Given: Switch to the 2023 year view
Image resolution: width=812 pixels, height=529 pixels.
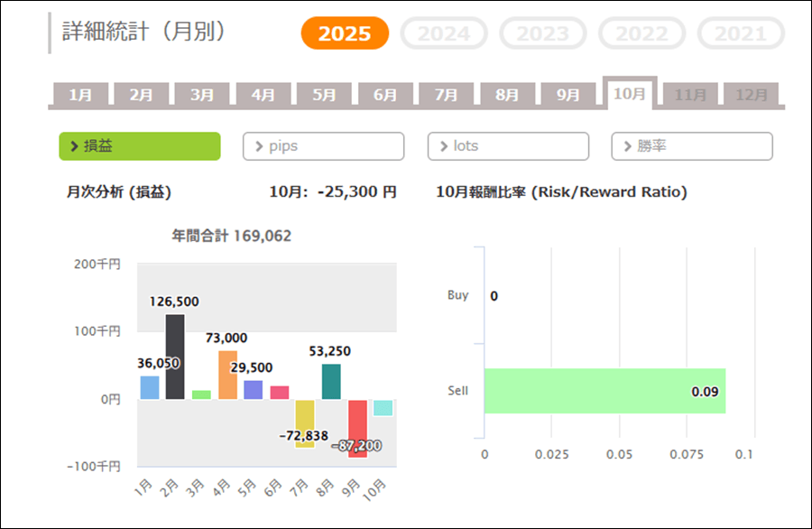Looking at the screenshot, I should point(543,33).
